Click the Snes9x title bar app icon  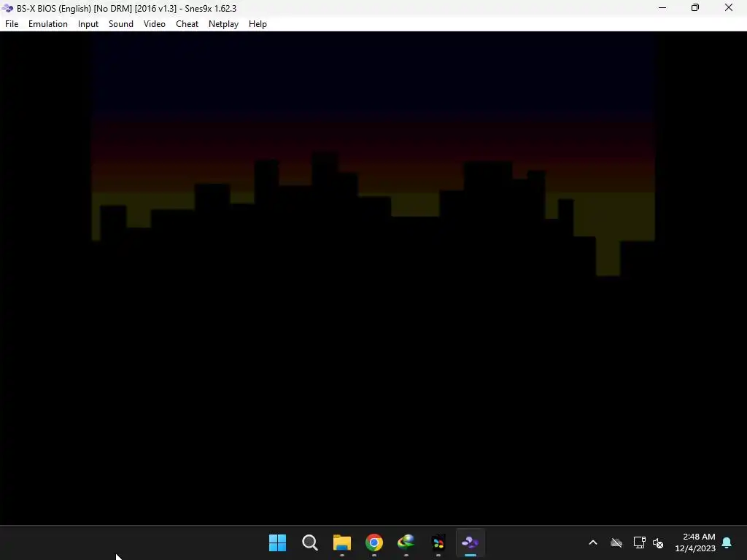[7, 8]
